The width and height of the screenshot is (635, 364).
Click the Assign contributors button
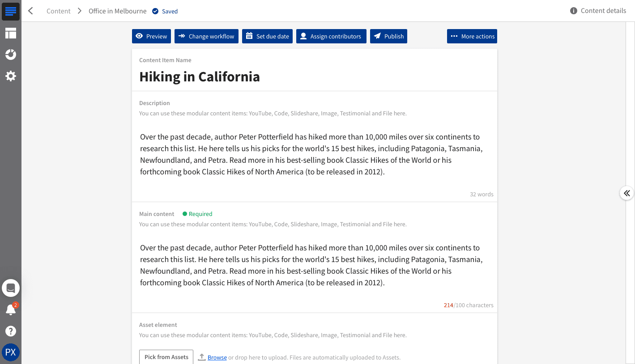point(331,37)
